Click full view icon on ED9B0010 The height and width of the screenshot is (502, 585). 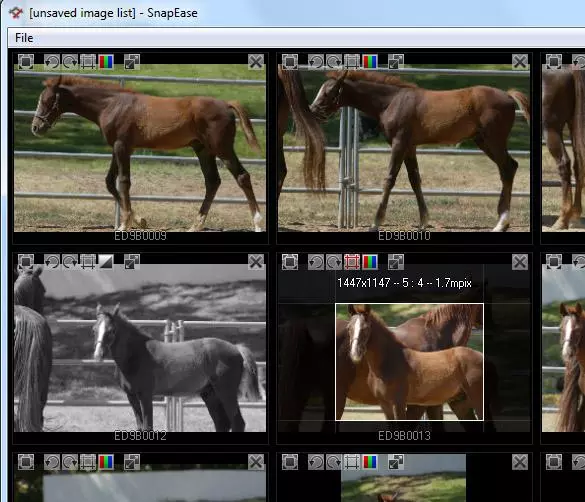(x=290, y=62)
